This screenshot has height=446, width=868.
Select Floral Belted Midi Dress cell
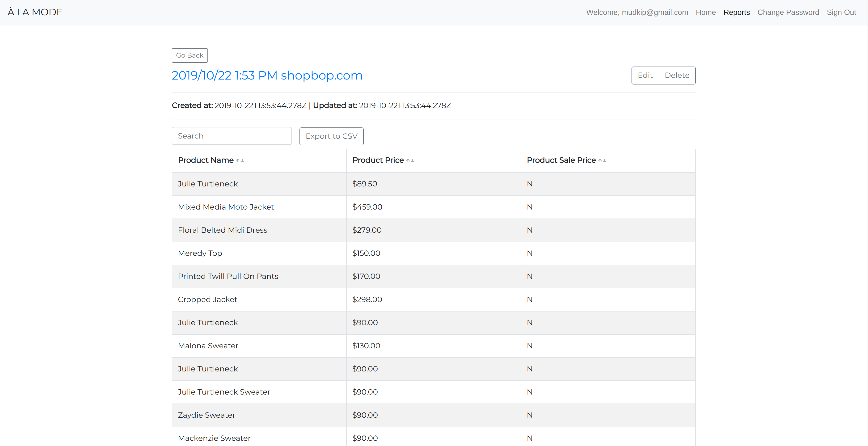coord(259,230)
